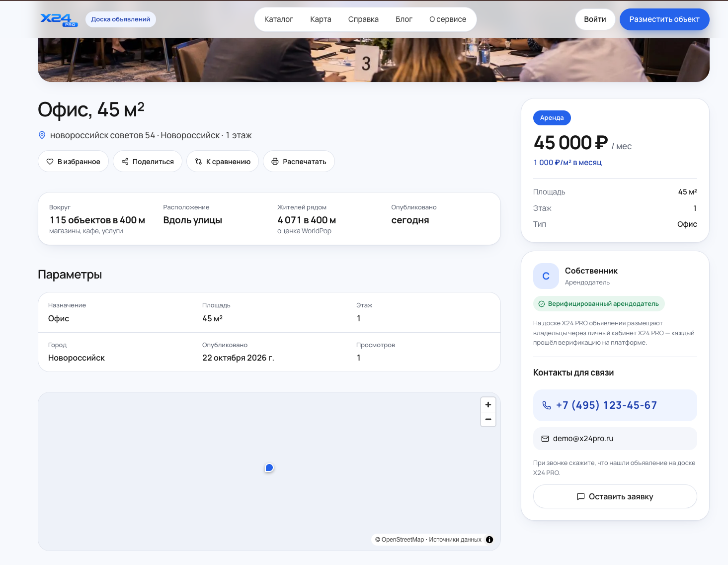Open Источники данных link on the map
The image size is (728, 565).
tap(455, 540)
